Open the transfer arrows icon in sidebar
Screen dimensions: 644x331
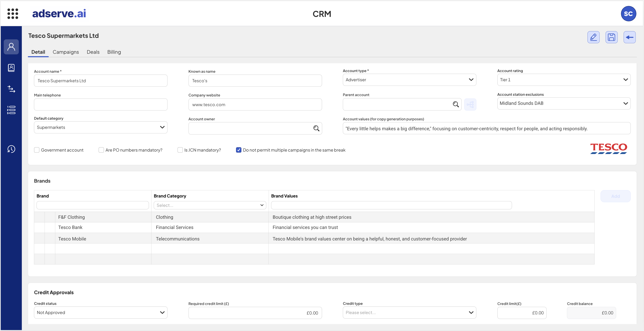click(x=11, y=89)
